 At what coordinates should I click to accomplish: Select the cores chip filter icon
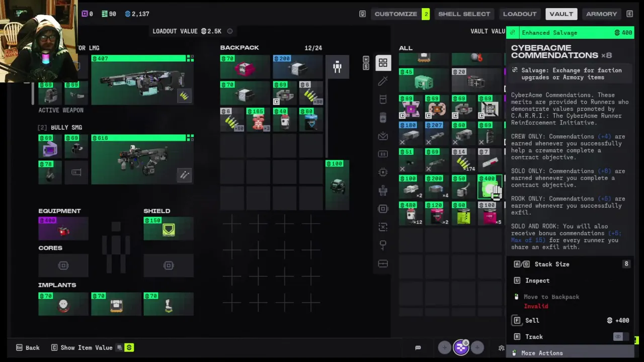383,209
